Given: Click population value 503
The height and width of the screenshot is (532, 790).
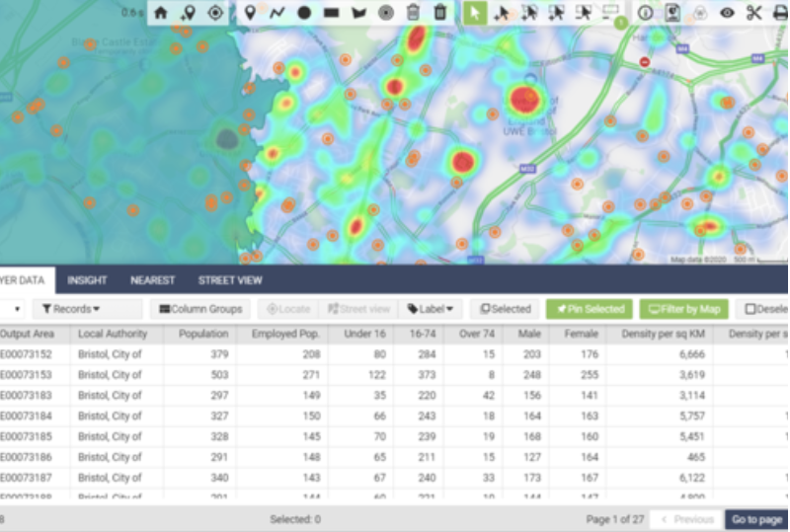Looking at the screenshot, I should [x=219, y=375].
